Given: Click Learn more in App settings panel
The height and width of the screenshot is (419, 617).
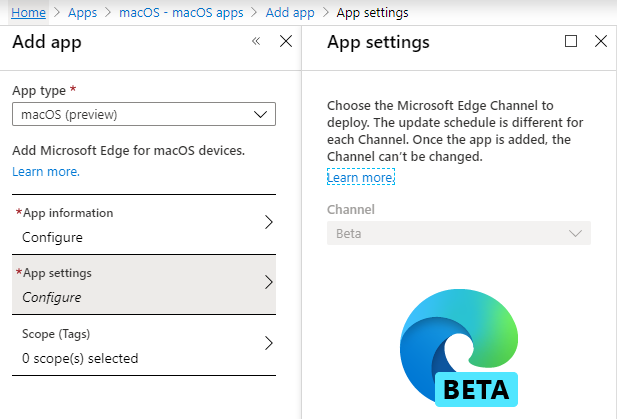Looking at the screenshot, I should click(361, 177).
